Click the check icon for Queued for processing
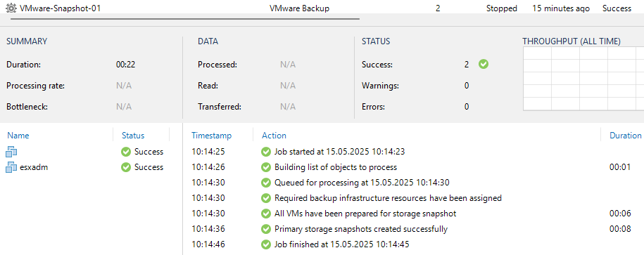This screenshot has height=255, width=644. (x=266, y=183)
